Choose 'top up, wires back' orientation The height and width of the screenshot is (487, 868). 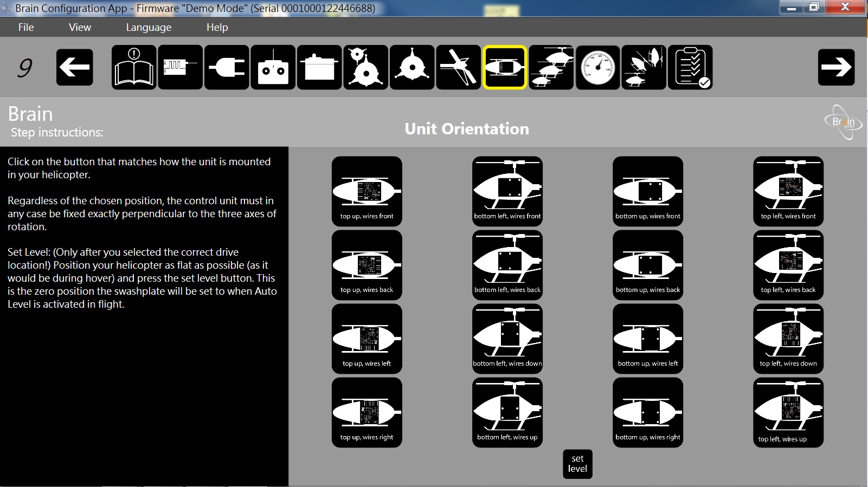pyautogui.click(x=367, y=265)
